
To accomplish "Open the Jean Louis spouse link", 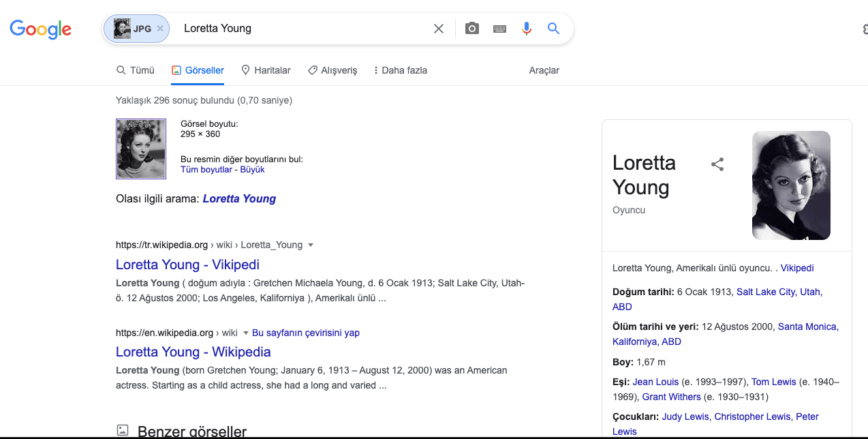I will click(656, 382).
